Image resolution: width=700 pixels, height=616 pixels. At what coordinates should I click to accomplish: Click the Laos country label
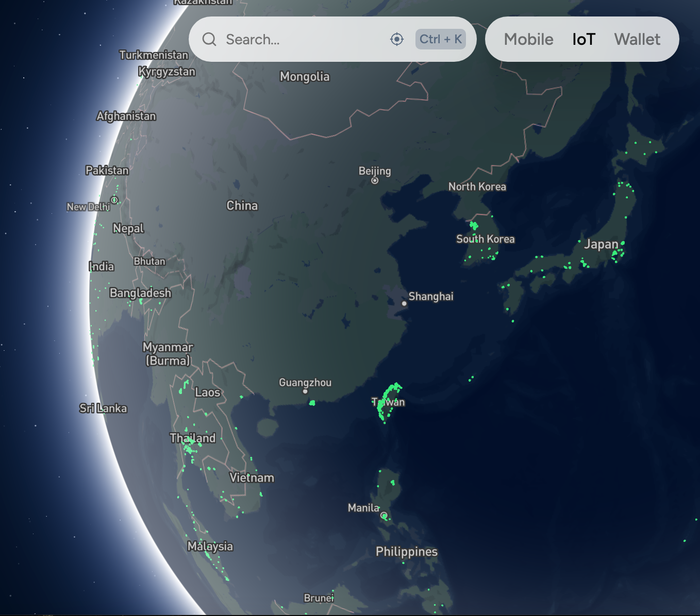[x=208, y=392]
